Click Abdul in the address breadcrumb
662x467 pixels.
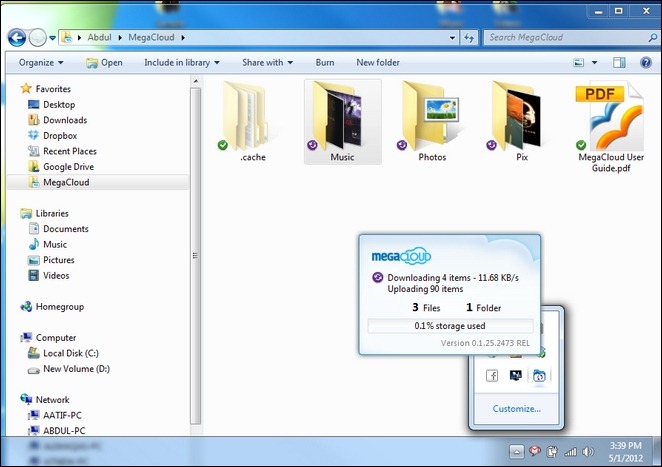pos(100,38)
